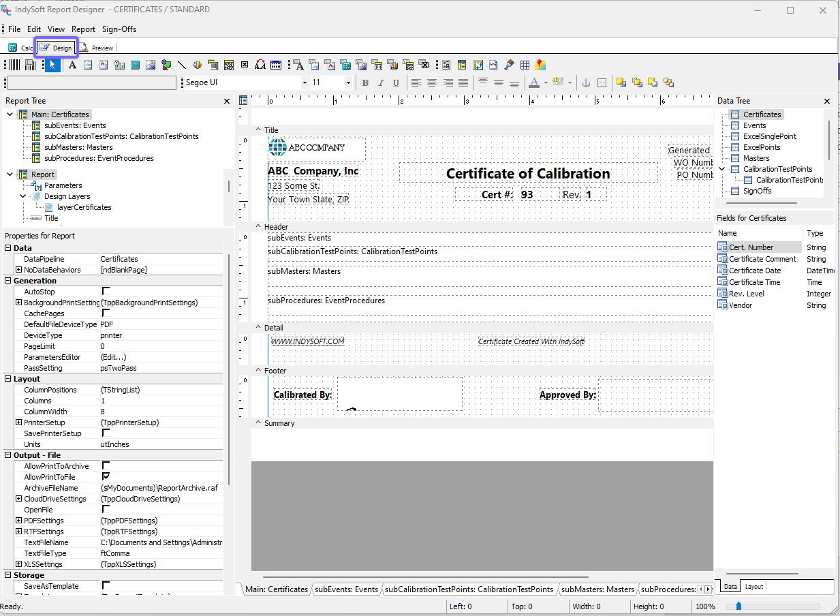Switch to the subMasters: Masters tab
Viewport: 840px width, 616px height.
(x=597, y=589)
